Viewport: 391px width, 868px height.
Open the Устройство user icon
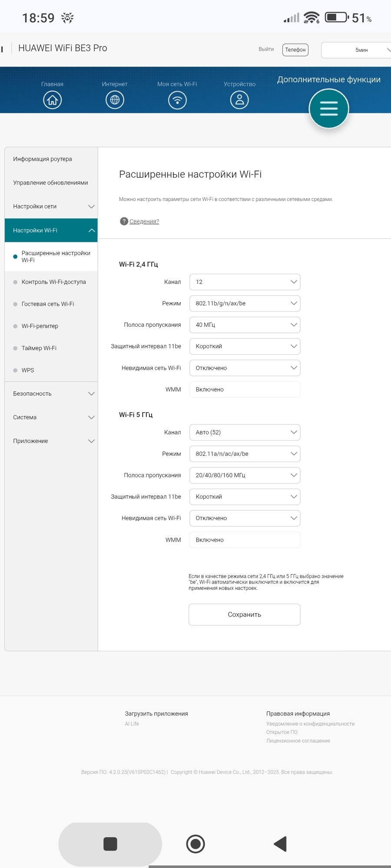pyautogui.click(x=239, y=100)
